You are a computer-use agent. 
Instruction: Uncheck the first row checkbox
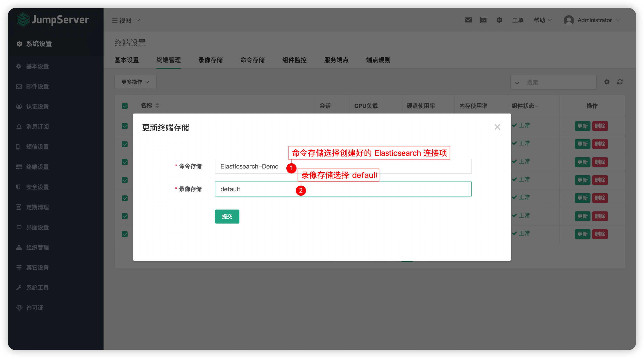tap(125, 126)
